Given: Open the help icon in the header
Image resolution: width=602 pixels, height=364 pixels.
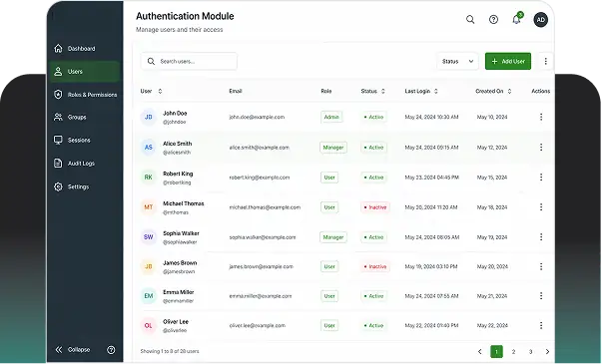Looking at the screenshot, I should click(x=494, y=20).
